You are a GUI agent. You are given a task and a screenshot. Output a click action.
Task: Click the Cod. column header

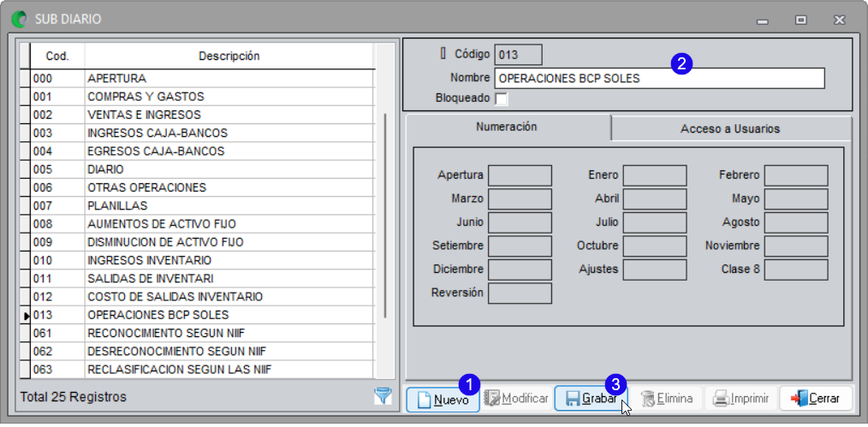click(x=57, y=56)
